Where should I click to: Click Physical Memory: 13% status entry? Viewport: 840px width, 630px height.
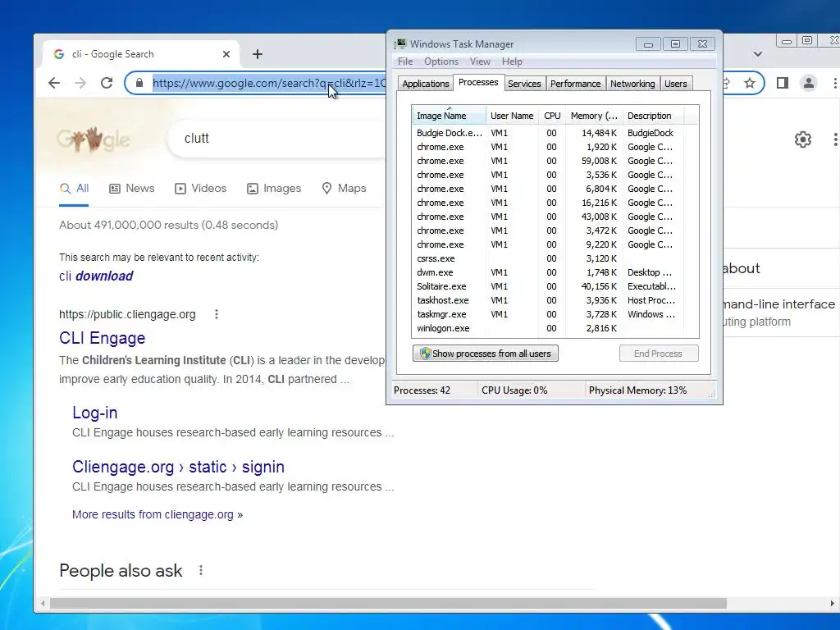click(x=637, y=390)
